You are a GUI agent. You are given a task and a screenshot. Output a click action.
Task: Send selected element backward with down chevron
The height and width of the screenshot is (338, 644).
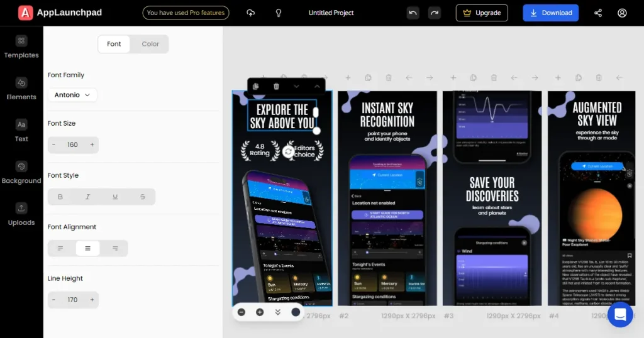[297, 86]
